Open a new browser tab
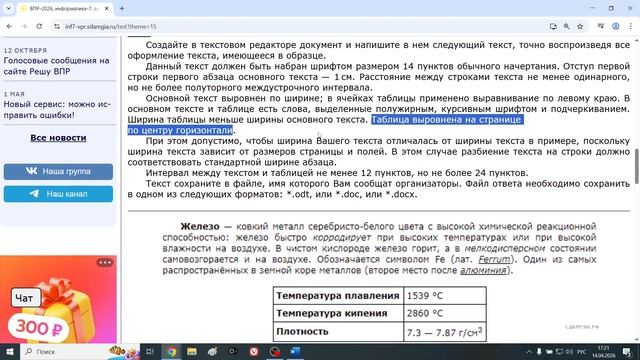 tap(122, 8)
